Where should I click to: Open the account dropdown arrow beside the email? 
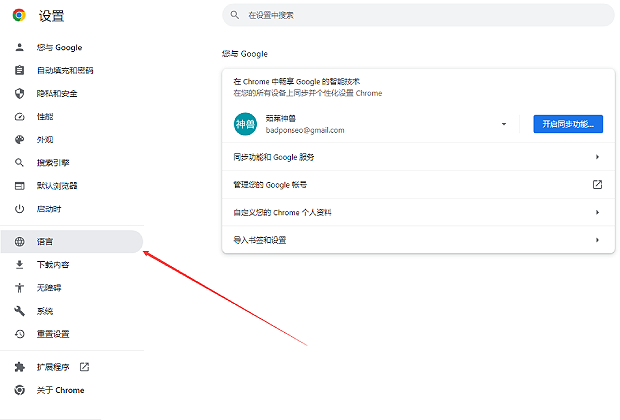tap(504, 124)
